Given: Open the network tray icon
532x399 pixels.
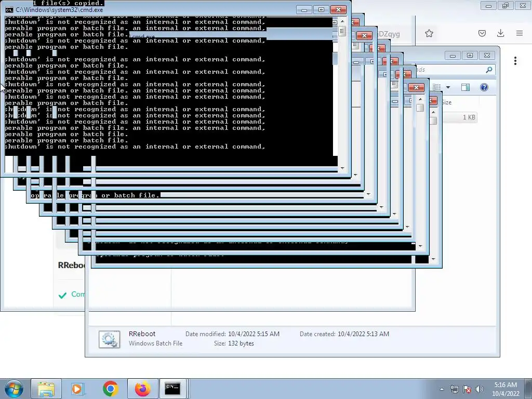Looking at the screenshot, I should tap(454, 389).
